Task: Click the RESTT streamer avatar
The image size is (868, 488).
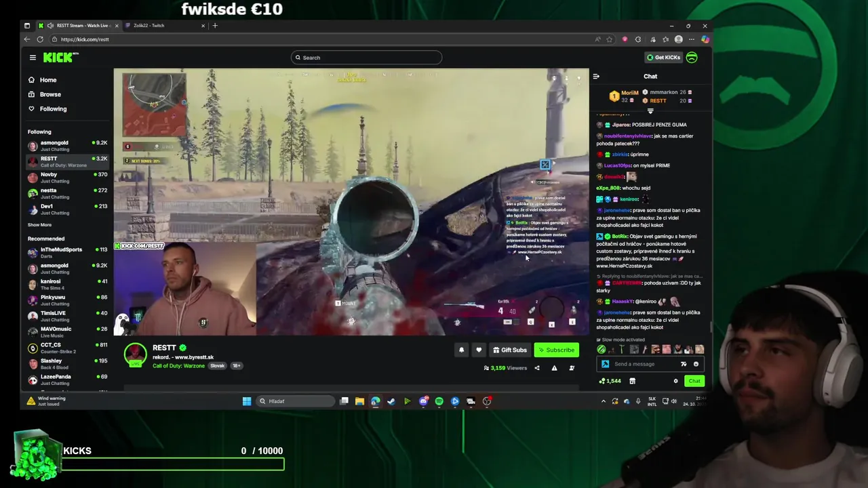Action: coord(135,354)
